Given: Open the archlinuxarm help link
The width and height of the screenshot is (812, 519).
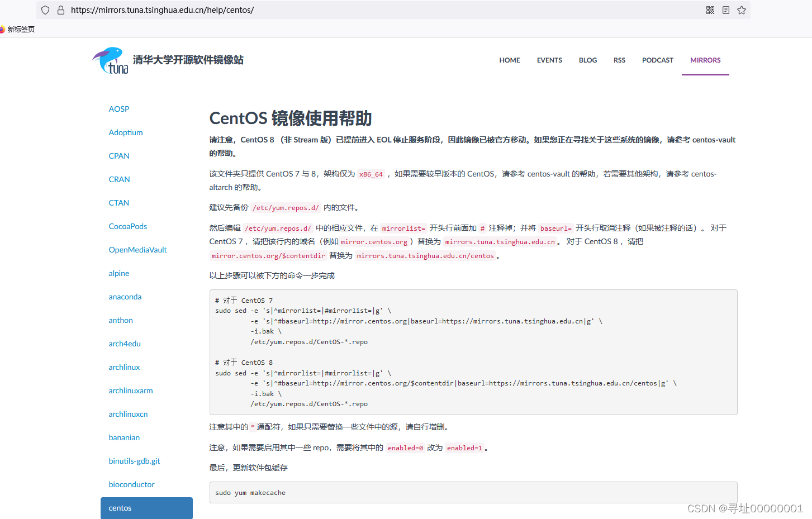Looking at the screenshot, I should pyautogui.click(x=131, y=391).
